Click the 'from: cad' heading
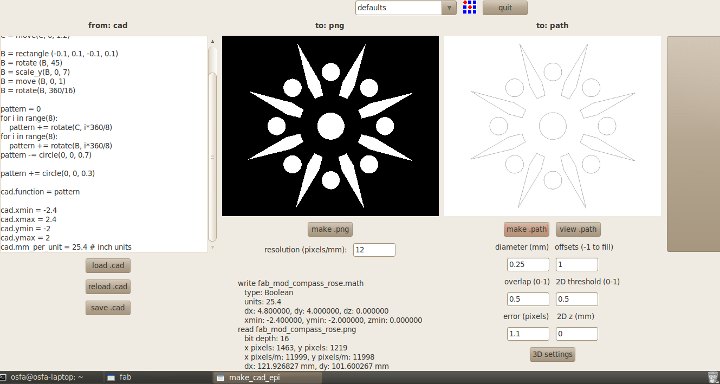 tap(108, 25)
